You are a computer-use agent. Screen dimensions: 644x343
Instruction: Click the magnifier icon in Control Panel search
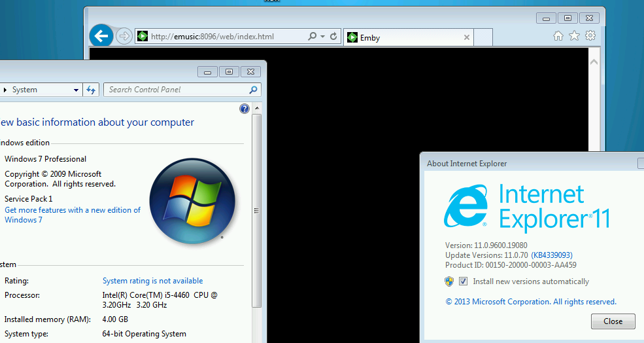coord(254,90)
